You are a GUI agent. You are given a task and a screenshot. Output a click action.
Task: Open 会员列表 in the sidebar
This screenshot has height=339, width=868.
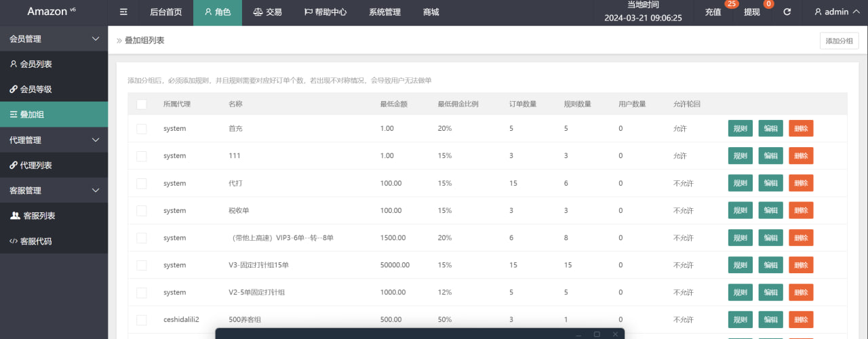click(x=54, y=64)
